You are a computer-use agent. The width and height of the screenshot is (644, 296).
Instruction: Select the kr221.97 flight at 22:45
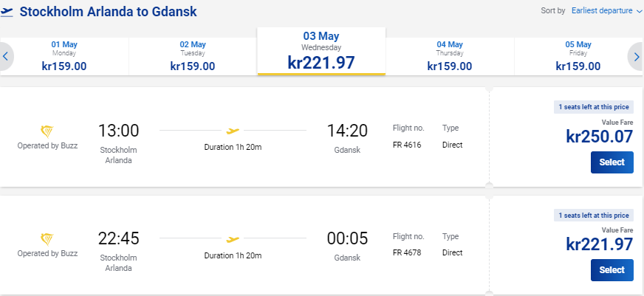pyautogui.click(x=612, y=270)
